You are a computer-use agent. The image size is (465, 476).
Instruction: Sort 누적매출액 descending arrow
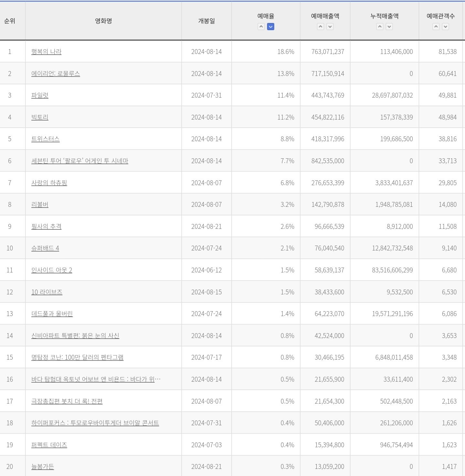[389, 27]
